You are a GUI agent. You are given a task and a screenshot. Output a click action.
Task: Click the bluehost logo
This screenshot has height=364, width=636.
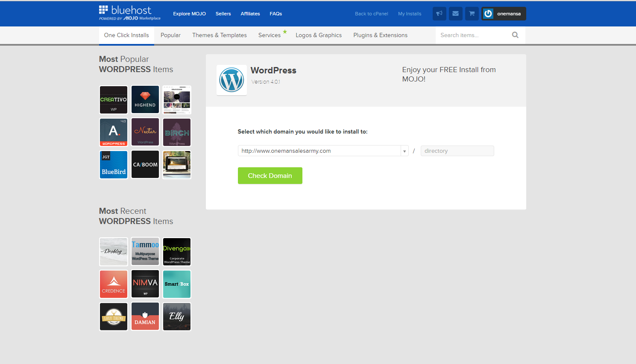[x=130, y=13]
